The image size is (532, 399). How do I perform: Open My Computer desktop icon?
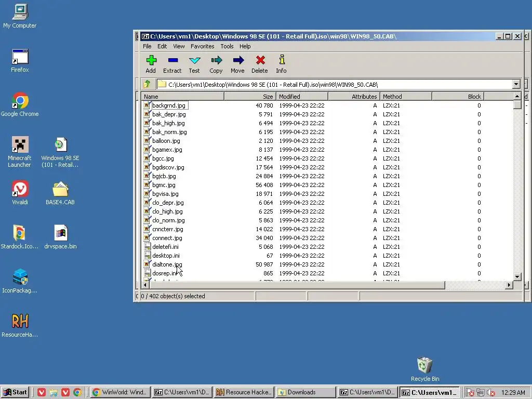(x=20, y=16)
